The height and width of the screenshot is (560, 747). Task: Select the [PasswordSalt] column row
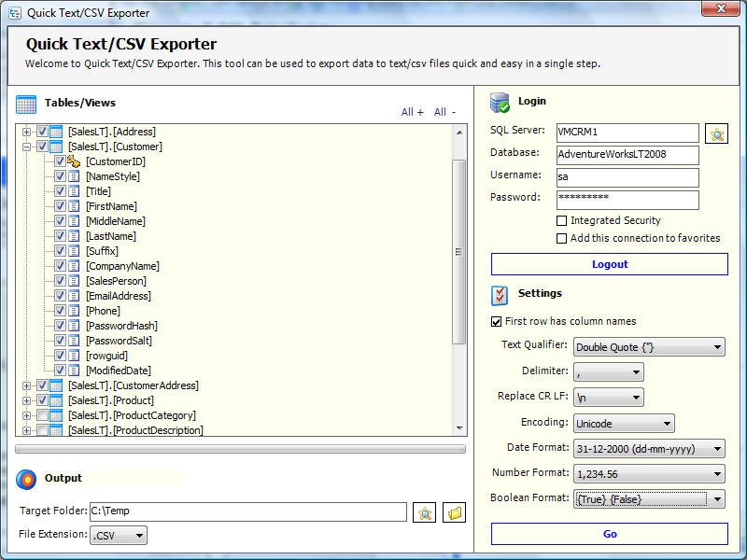120,341
